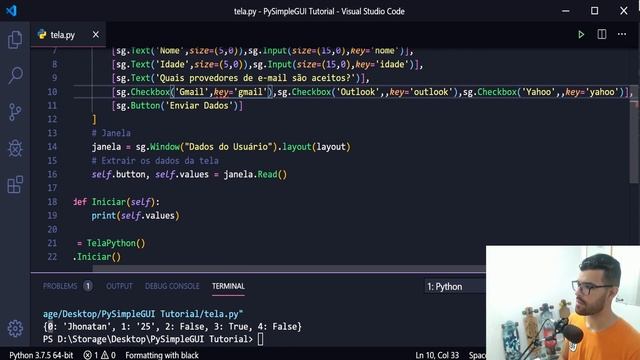Run the Python file with play icon

click(581, 35)
